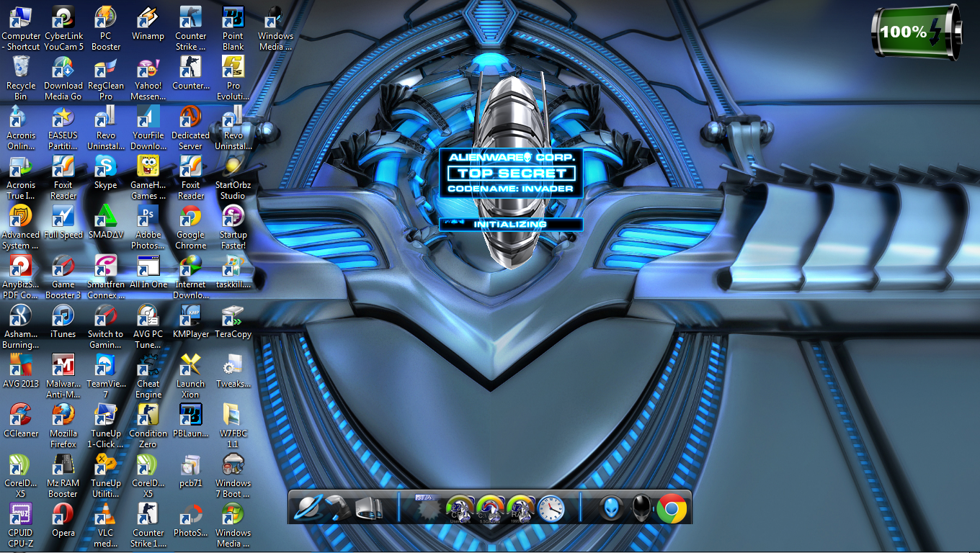Image resolution: width=980 pixels, height=553 pixels.
Task: Open StartOrbz Studio shortcut
Action: [x=233, y=177]
